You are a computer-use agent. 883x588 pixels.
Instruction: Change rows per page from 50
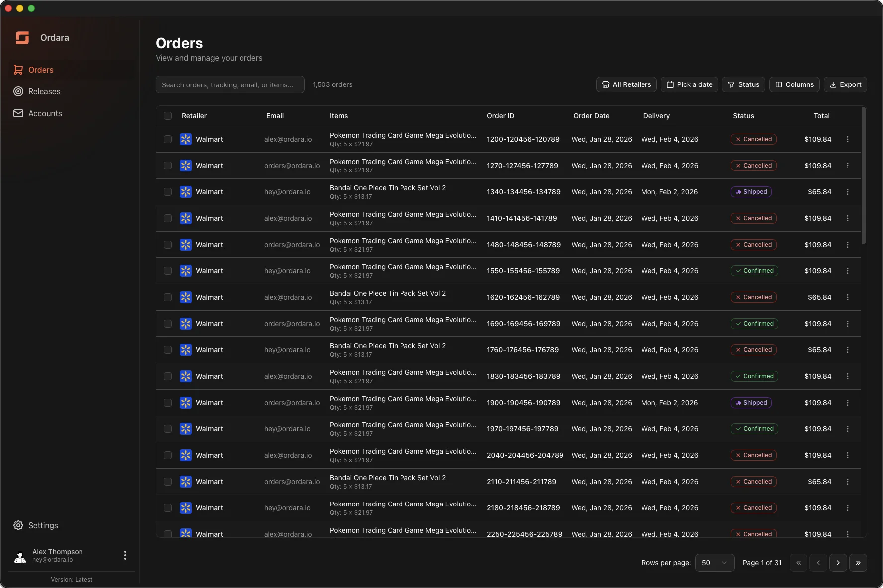click(715, 563)
